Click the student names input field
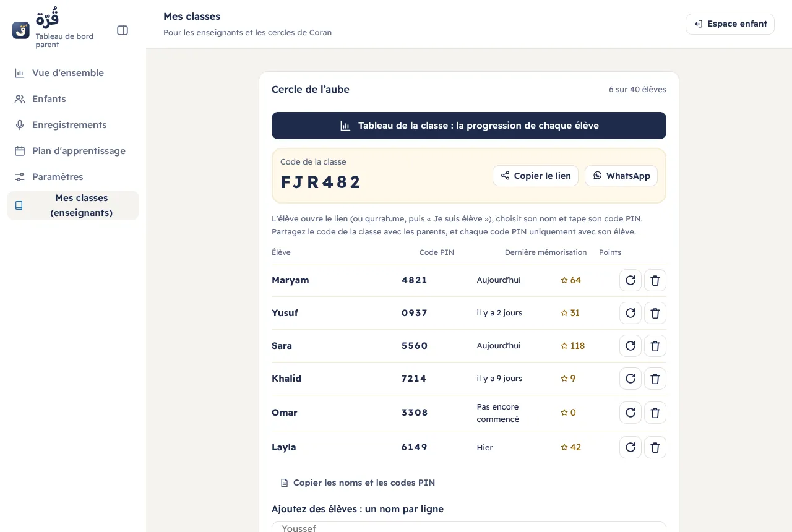Viewport: 792px width, 532px height. coord(469,527)
